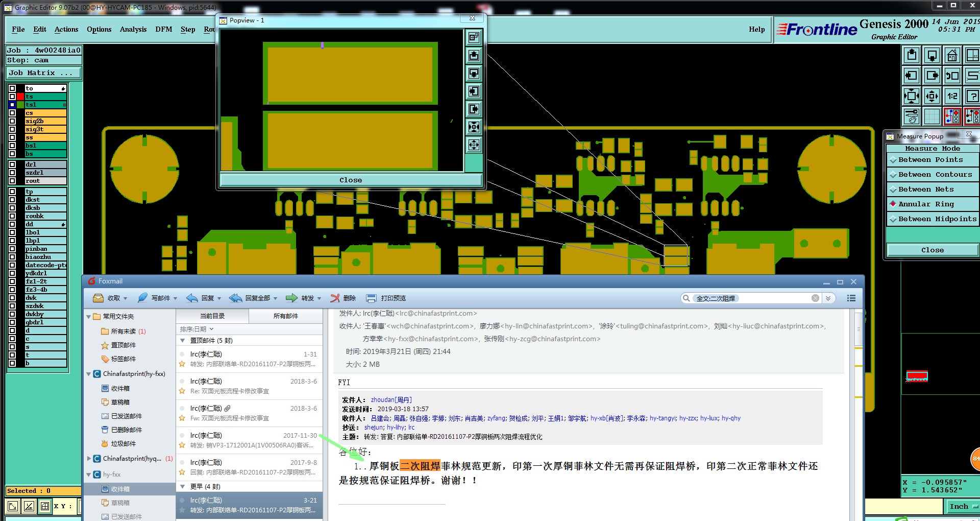Click the pan up icon in main toolbar

pos(912,55)
